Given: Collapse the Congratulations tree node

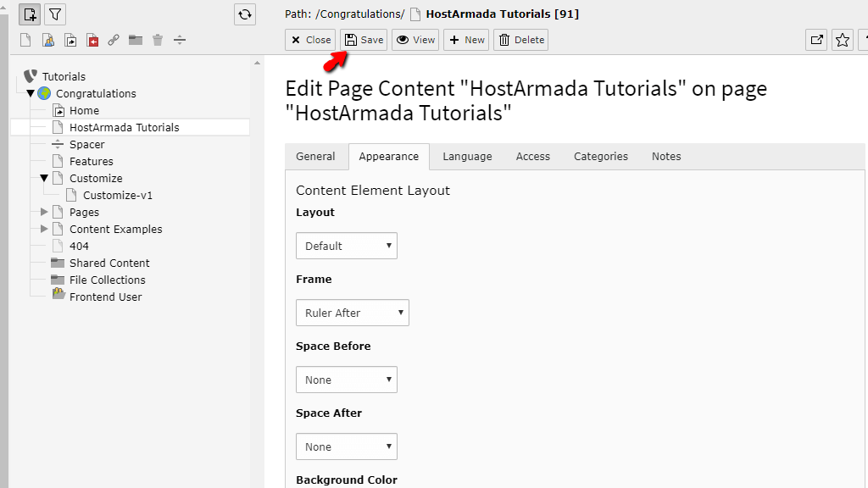Looking at the screenshot, I should 31,93.
